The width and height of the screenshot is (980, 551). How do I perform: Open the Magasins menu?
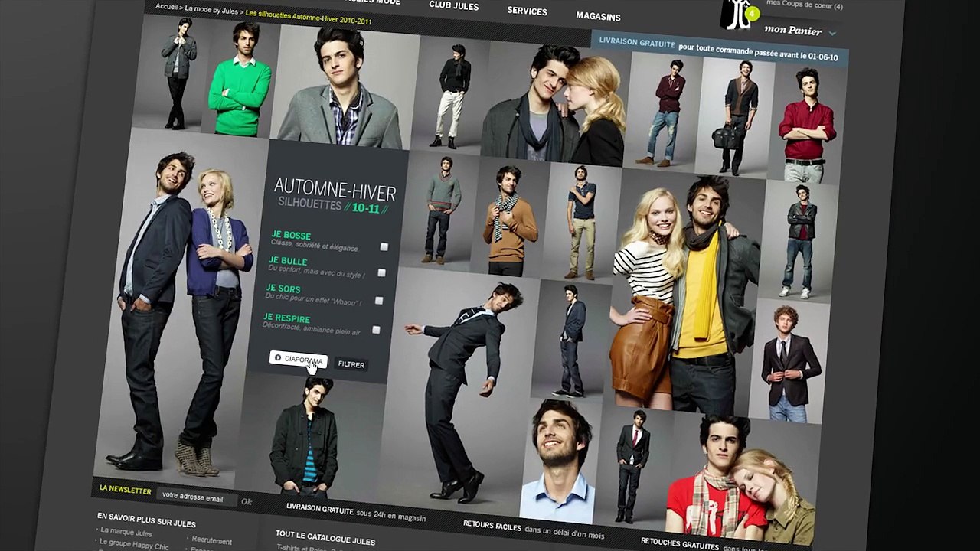(598, 16)
